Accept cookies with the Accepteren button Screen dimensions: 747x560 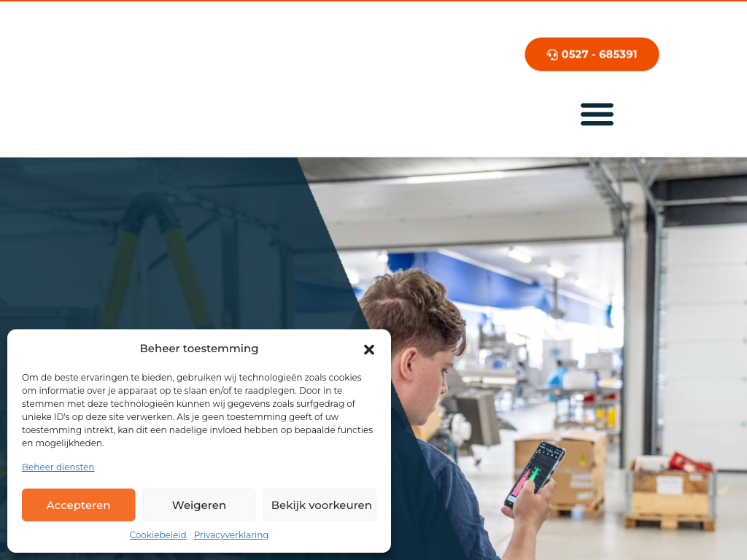pyautogui.click(x=79, y=505)
